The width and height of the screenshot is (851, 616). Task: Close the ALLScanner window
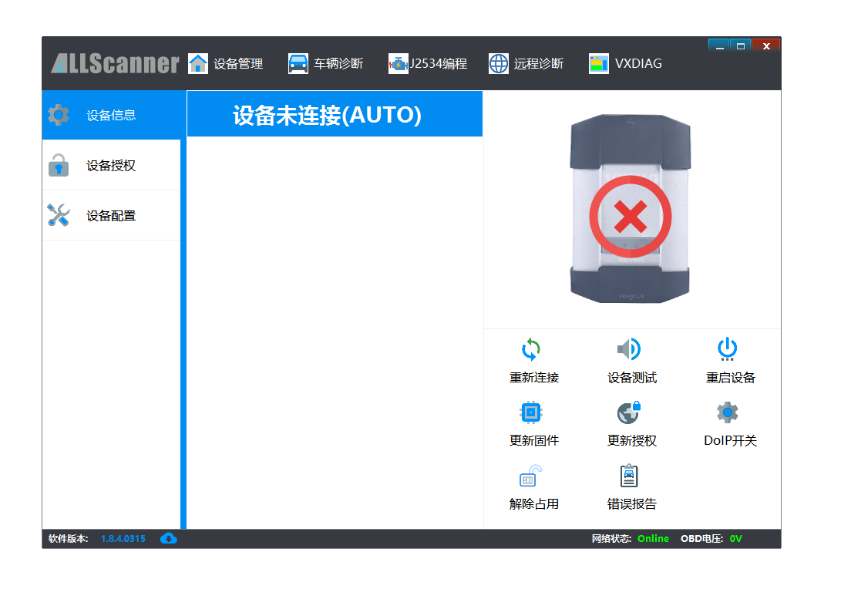point(765,46)
